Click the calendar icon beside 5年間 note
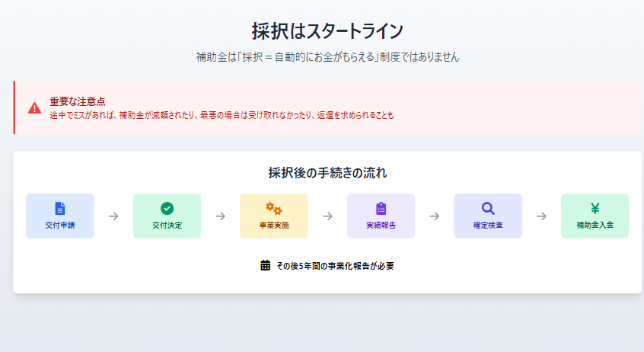Viewport: 644px width, 352px height. pos(266,265)
